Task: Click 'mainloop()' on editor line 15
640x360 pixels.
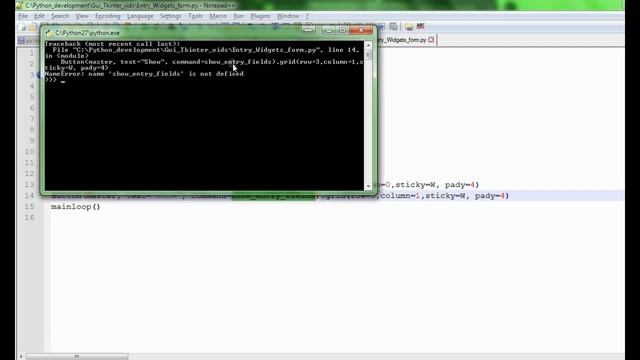Action: [x=76, y=207]
